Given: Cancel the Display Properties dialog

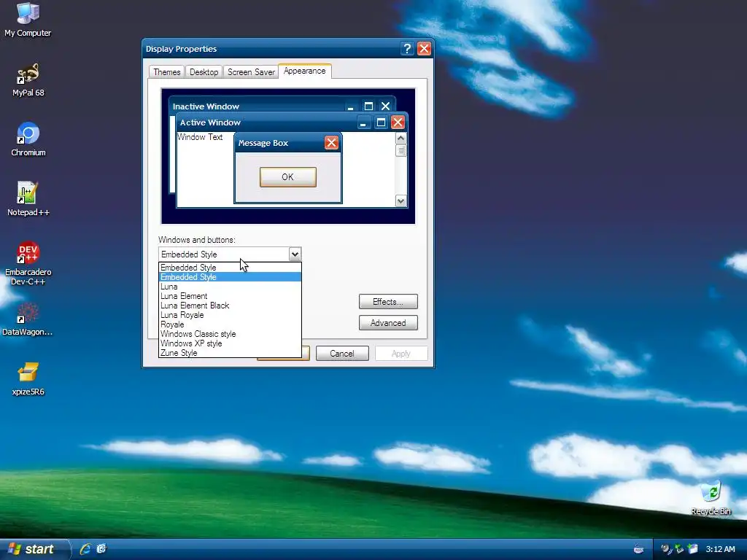Looking at the screenshot, I should coord(342,354).
